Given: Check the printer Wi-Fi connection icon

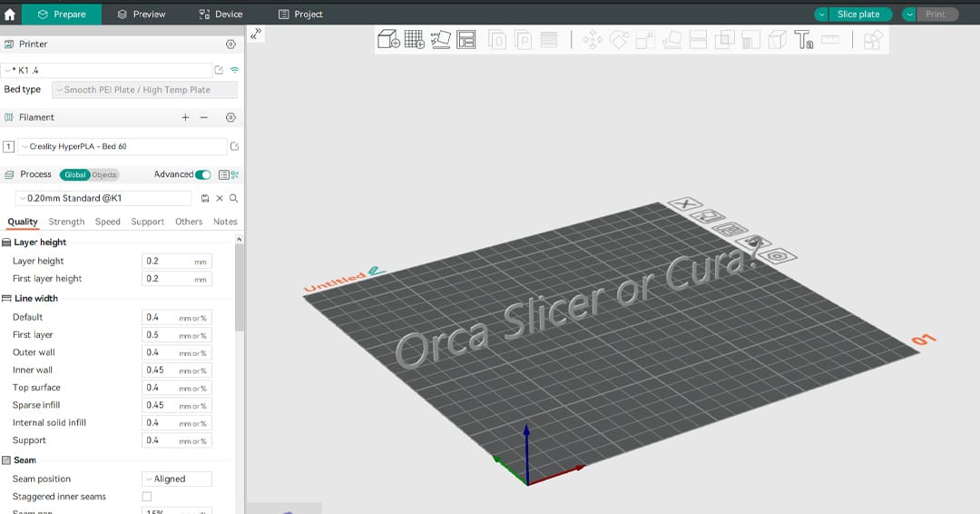Looking at the screenshot, I should click(x=234, y=70).
